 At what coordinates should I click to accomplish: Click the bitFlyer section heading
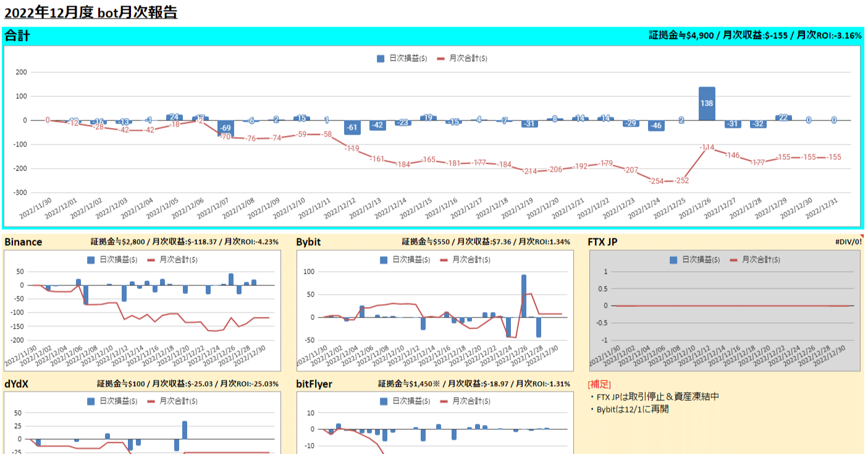click(314, 384)
